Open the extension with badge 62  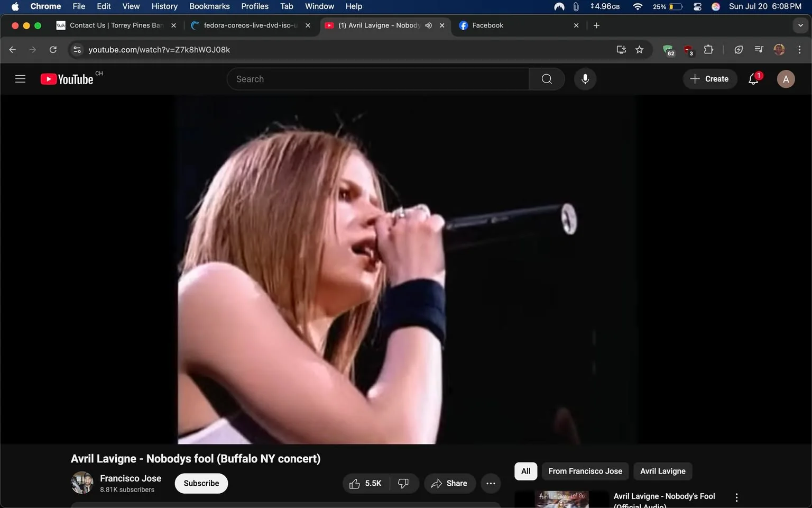coord(669,50)
